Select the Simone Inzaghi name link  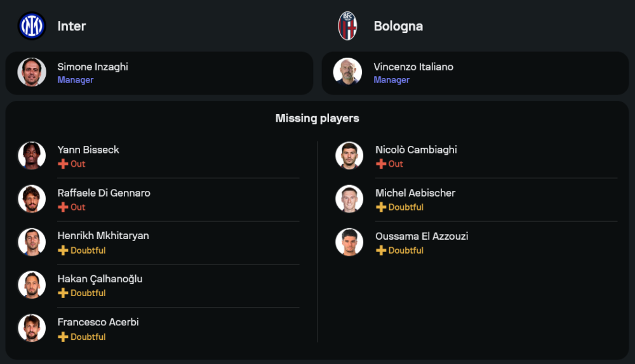pyautogui.click(x=93, y=67)
